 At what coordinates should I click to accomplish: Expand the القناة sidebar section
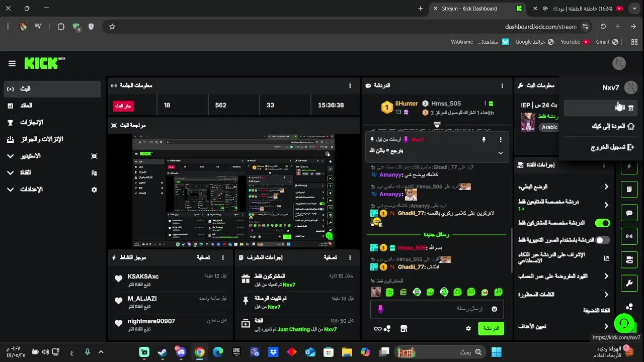click(10, 173)
